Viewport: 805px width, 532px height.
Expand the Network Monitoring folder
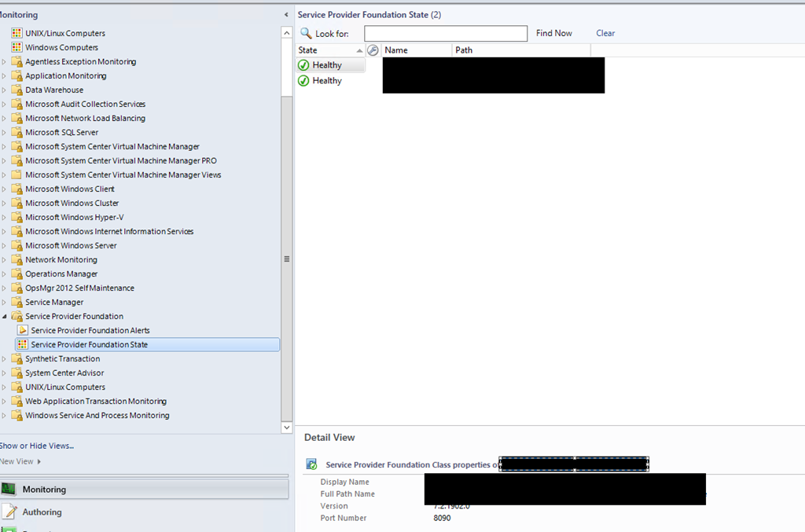4,260
